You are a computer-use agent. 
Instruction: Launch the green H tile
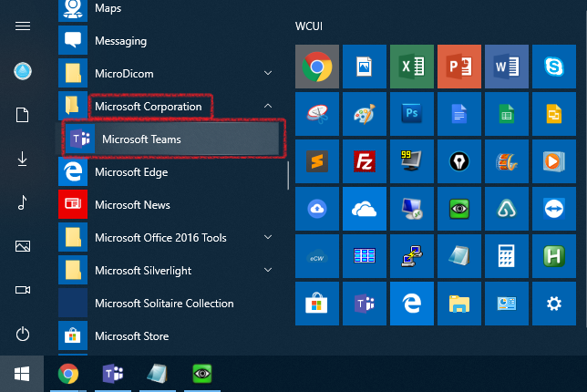(554, 256)
